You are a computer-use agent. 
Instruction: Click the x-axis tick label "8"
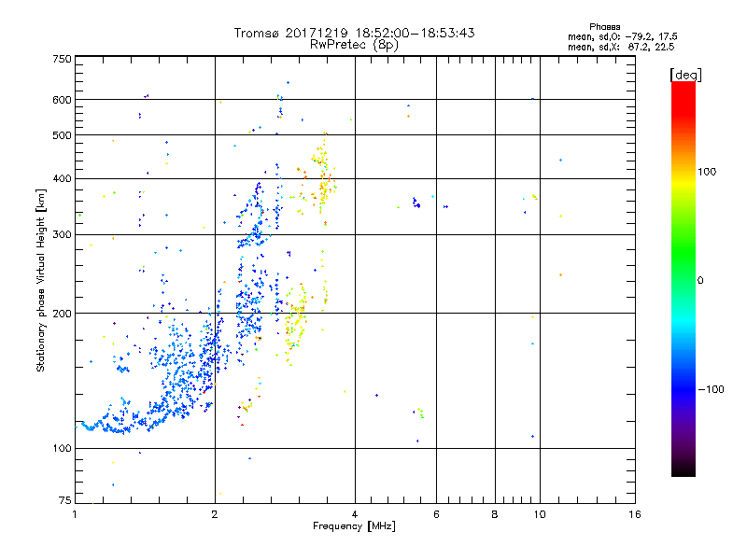[495, 514]
